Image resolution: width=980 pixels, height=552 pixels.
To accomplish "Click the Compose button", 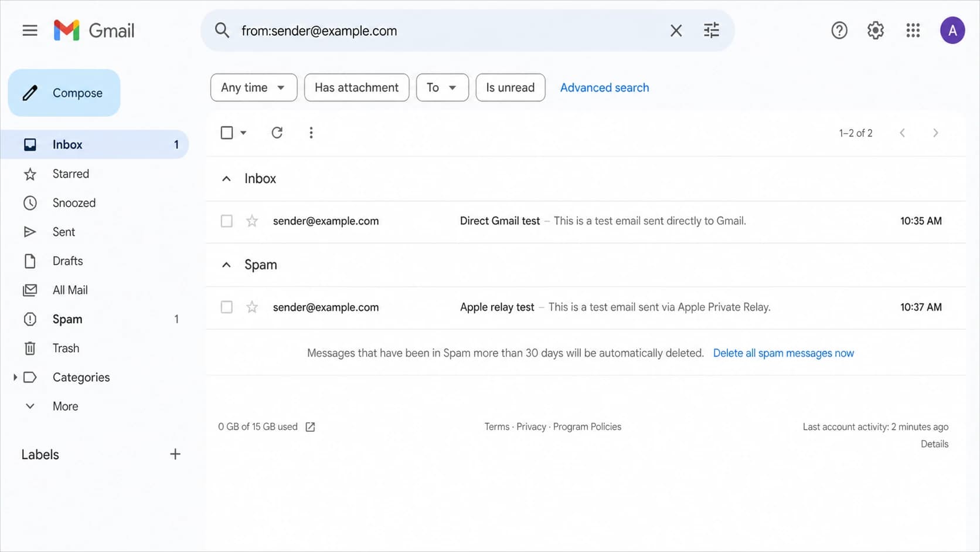I will (64, 93).
